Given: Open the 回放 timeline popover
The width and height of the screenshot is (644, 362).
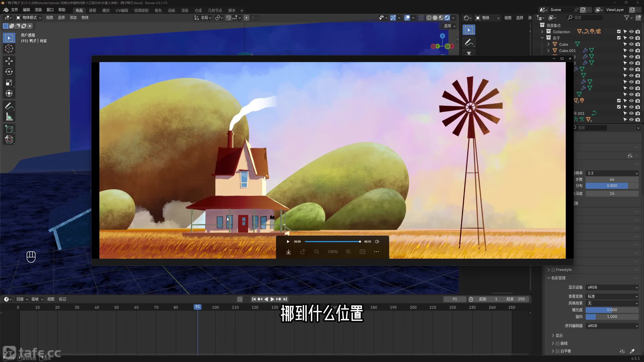Looking at the screenshot, I should click(22, 299).
